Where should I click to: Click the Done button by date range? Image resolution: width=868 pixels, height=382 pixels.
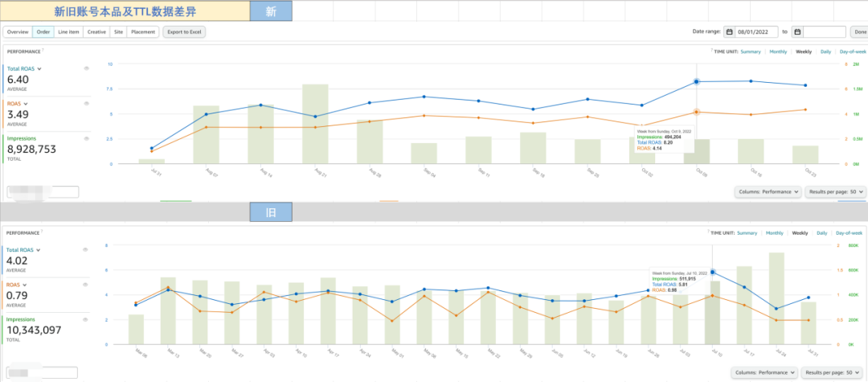point(860,32)
